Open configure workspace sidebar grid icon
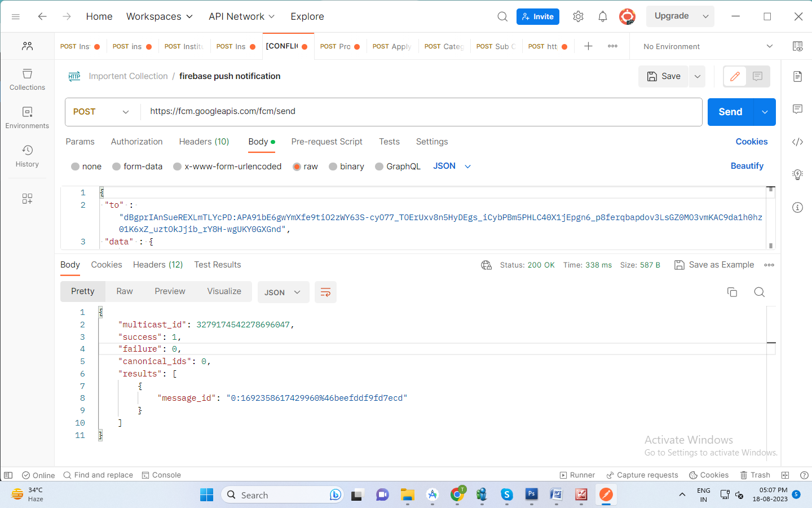The image size is (812, 508). (x=27, y=199)
